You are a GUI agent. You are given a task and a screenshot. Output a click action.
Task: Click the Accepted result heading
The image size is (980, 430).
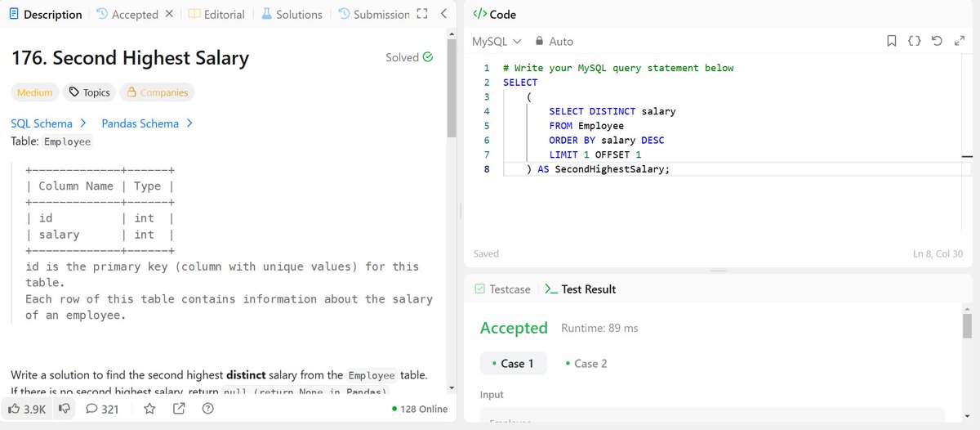[x=514, y=328]
